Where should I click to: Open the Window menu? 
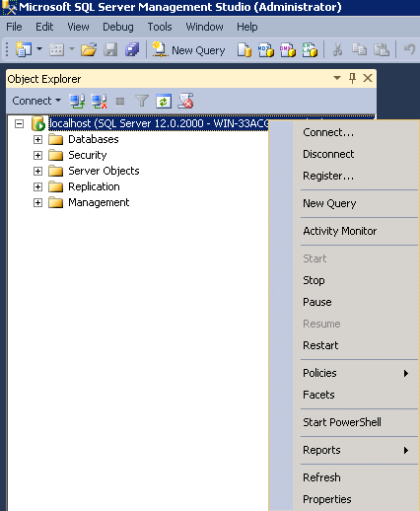[204, 27]
